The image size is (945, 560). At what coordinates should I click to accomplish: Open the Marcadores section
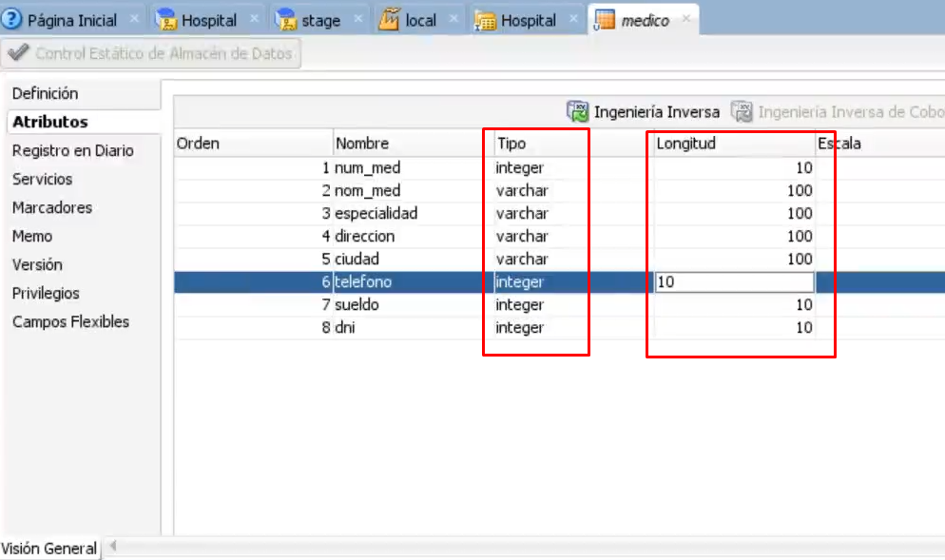(52, 207)
